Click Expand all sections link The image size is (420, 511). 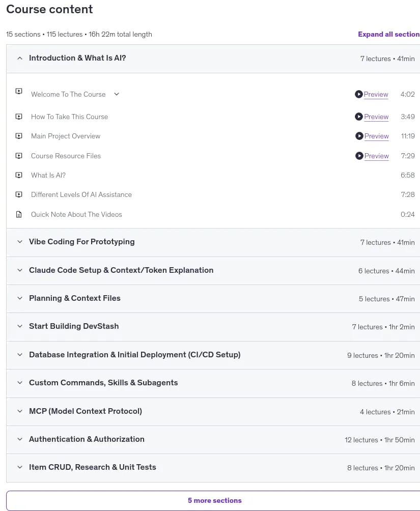tap(389, 34)
